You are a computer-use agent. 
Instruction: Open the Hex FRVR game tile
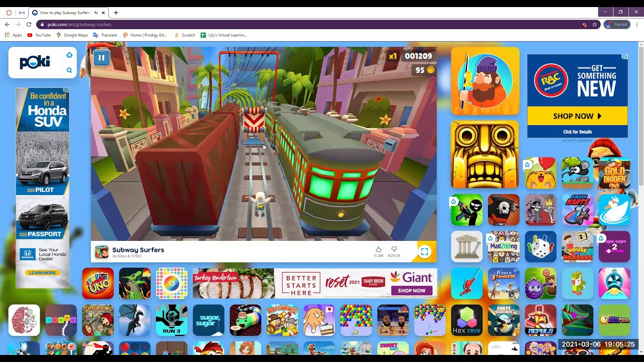coord(467,320)
